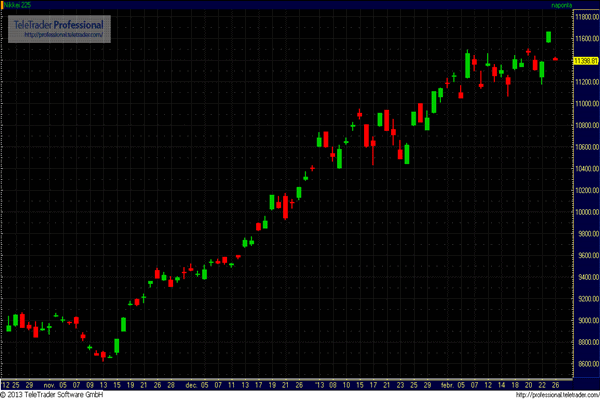Open the naponta interval label

click(x=561, y=5)
